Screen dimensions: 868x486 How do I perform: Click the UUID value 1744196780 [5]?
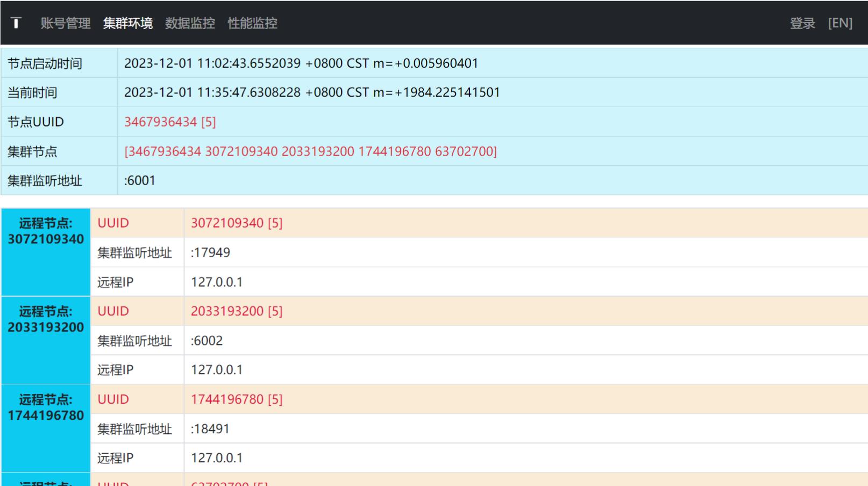click(x=237, y=399)
